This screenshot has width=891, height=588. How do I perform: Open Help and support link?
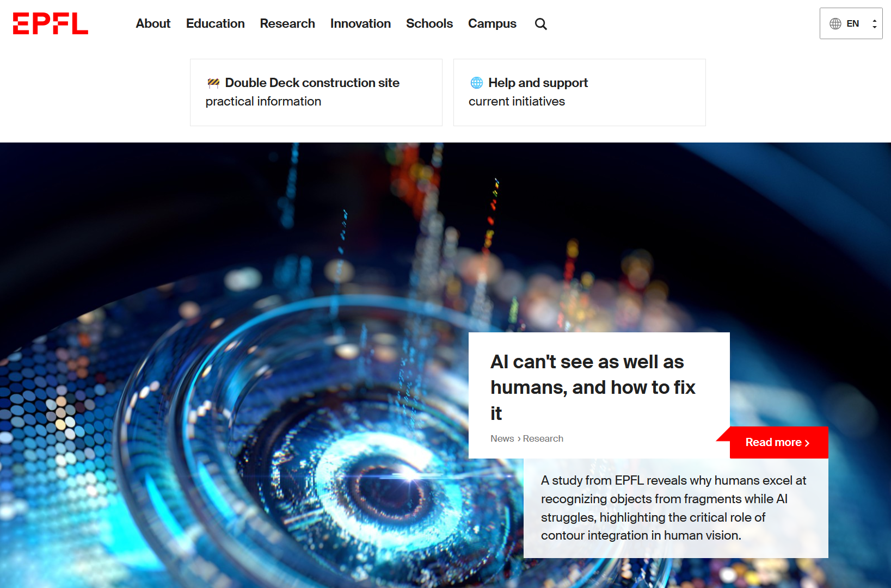(x=579, y=92)
